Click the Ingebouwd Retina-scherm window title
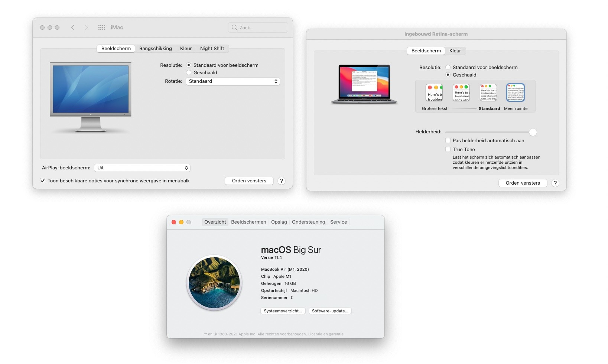This screenshot has width=608, height=364. point(436,34)
